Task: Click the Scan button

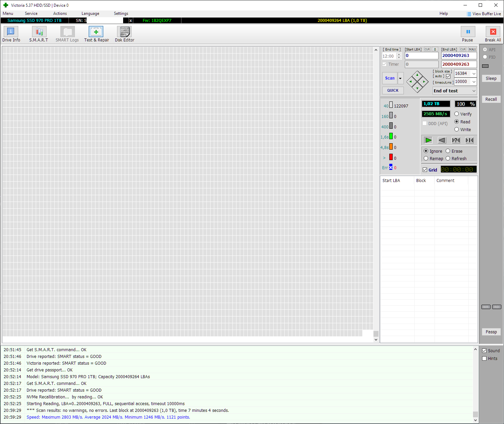Action: tap(390, 78)
